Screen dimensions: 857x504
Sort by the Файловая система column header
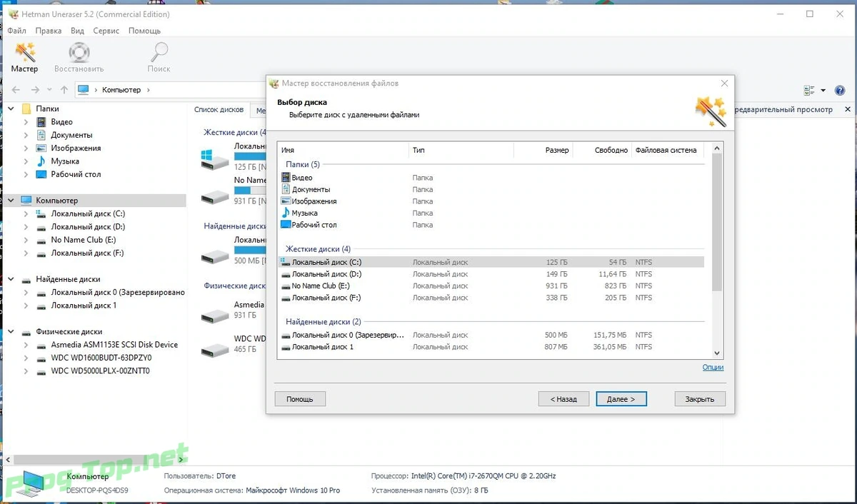[668, 150]
